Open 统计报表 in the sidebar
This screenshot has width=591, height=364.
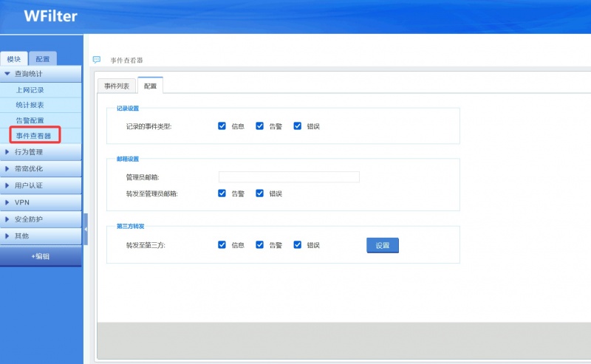[x=41, y=105]
